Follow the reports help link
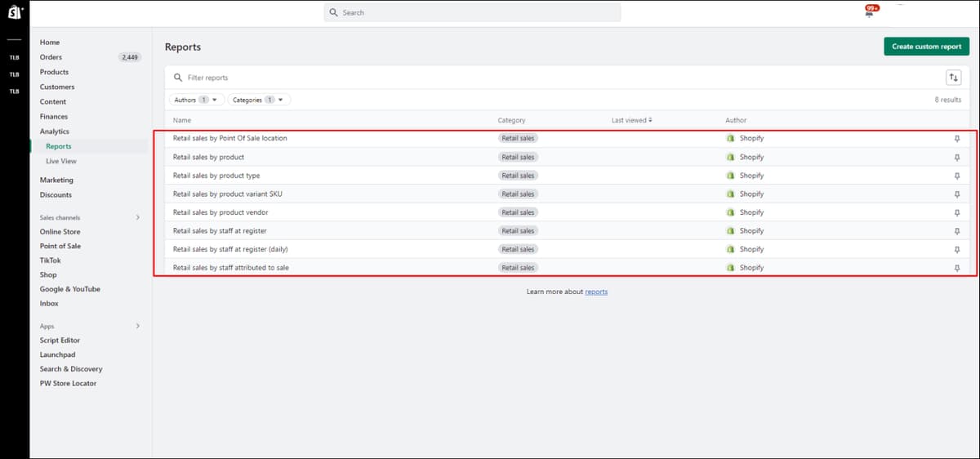 click(x=596, y=292)
